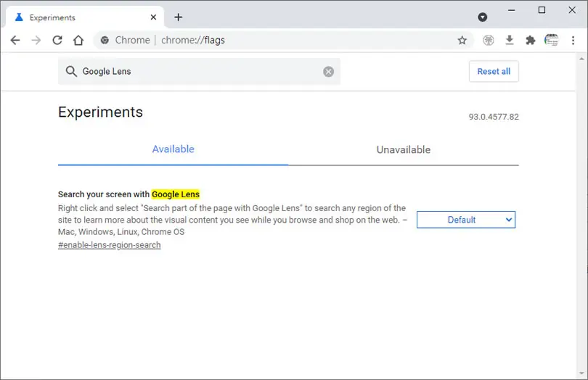Expand the Default dropdown for Google Lens flag

(x=466, y=220)
